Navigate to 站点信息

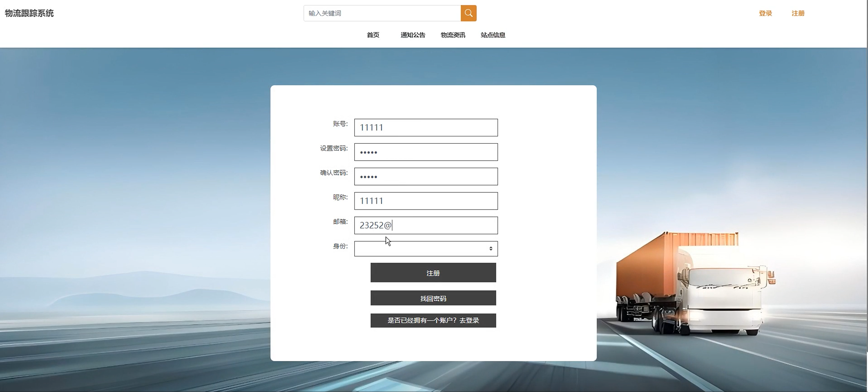point(493,35)
